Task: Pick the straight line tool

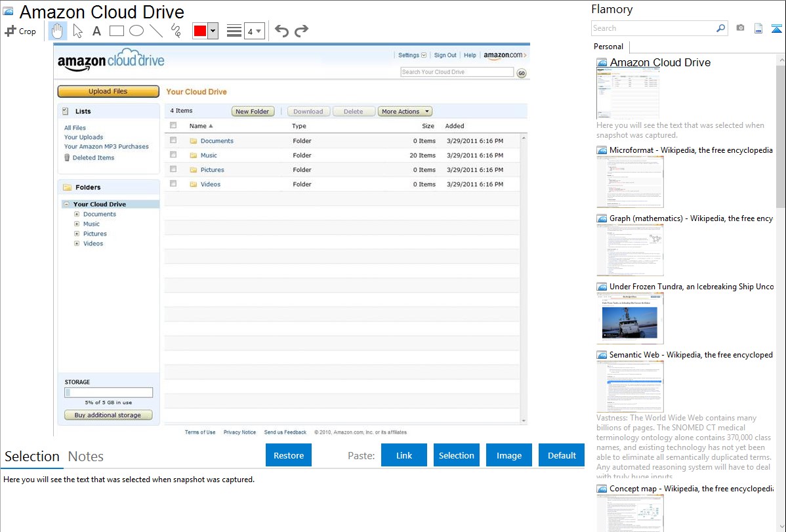Action: (x=156, y=31)
